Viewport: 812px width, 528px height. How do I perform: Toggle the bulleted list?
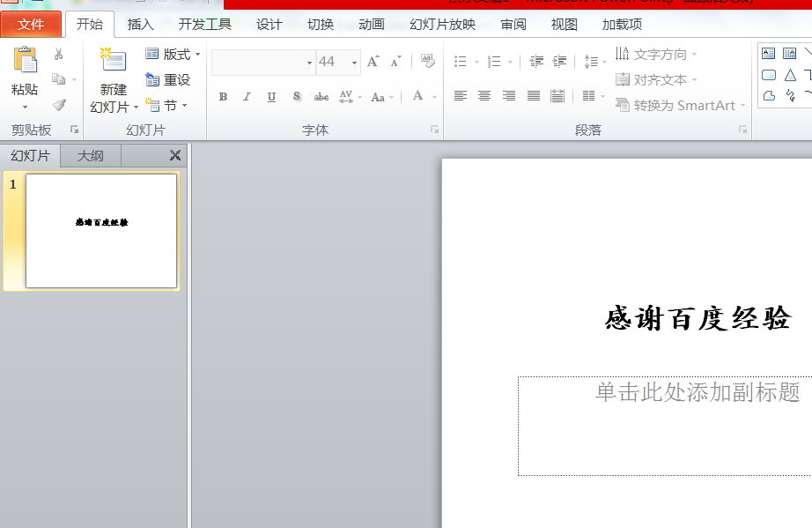click(x=461, y=62)
